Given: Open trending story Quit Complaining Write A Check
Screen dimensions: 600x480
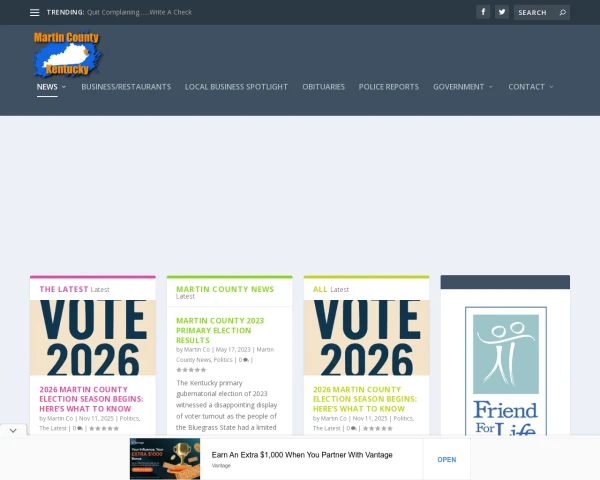Looking at the screenshot, I should [x=139, y=12].
